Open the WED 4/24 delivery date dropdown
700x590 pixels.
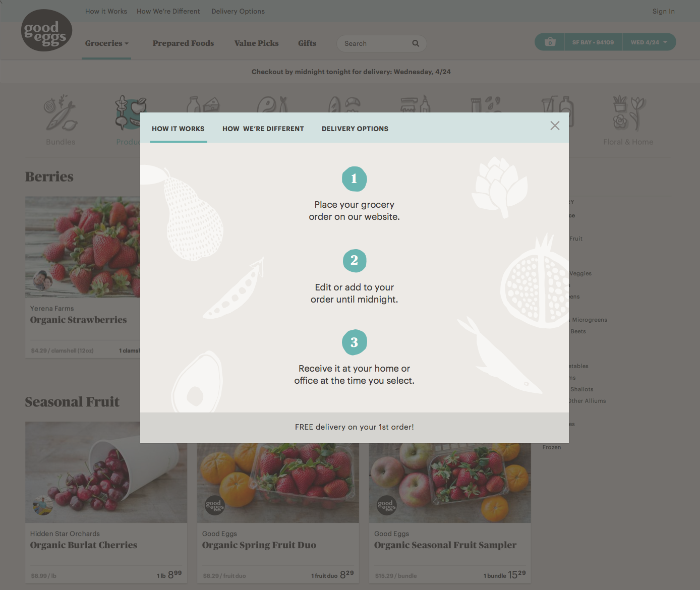pos(649,42)
